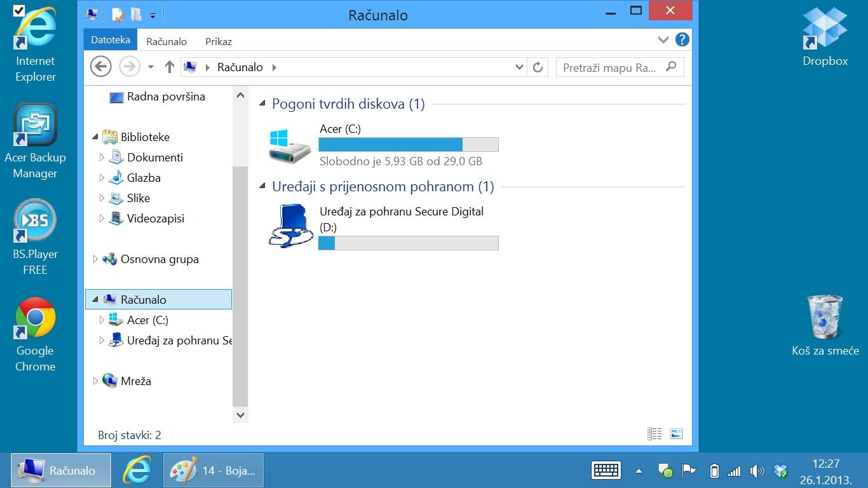Image resolution: width=868 pixels, height=488 pixels.
Task: Expand the Dokumenti library tree node
Action: pyautogui.click(x=102, y=157)
